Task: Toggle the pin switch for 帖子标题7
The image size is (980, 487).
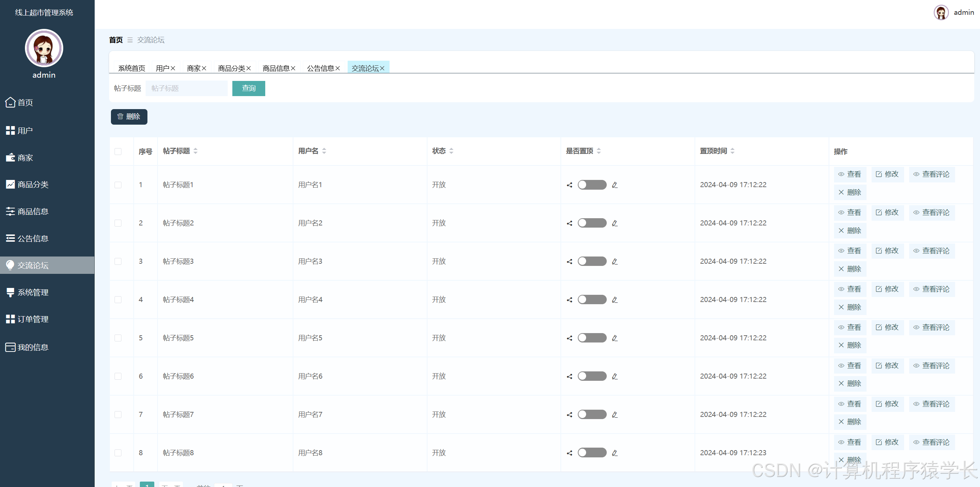Action: pyautogui.click(x=592, y=414)
